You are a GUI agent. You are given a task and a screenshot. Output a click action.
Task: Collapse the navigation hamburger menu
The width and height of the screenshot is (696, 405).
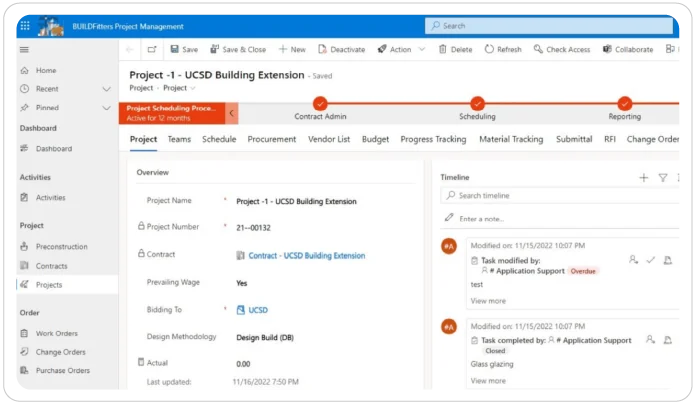pos(24,50)
